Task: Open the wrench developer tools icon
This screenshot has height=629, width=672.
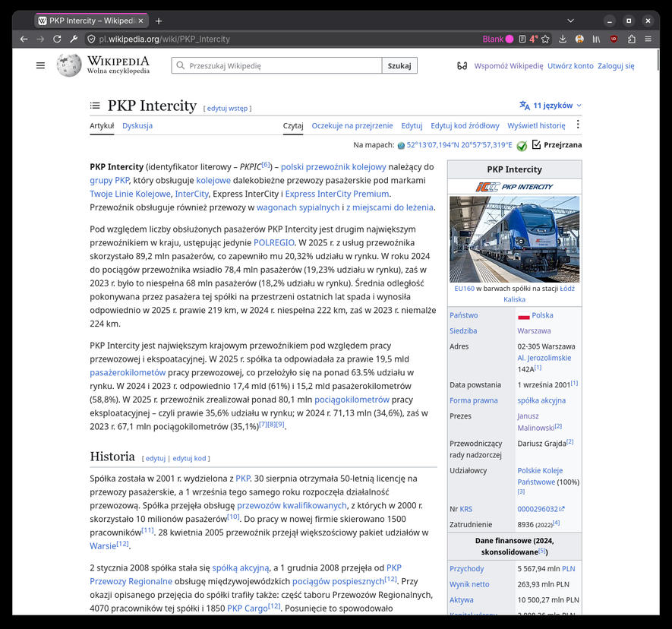Action: pyautogui.click(x=74, y=39)
